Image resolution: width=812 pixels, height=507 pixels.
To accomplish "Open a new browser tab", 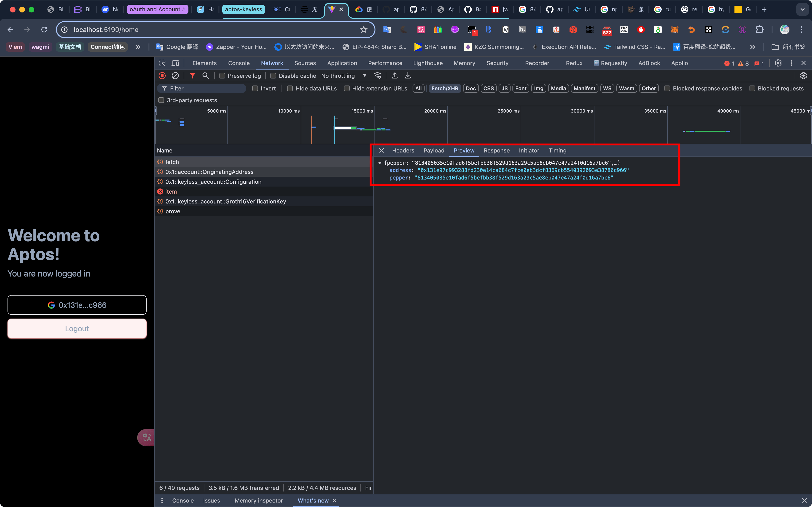I will tap(764, 9).
